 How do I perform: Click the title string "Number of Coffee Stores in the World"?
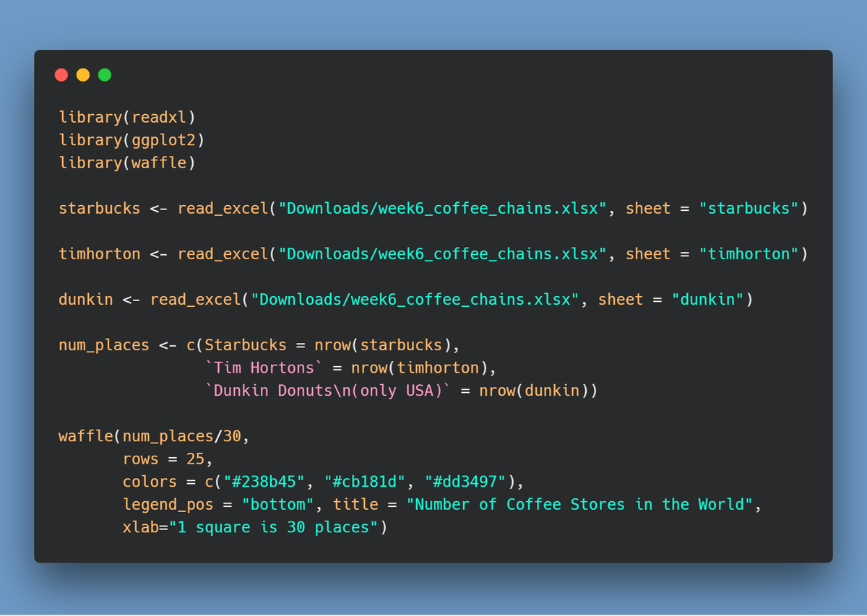(583, 505)
